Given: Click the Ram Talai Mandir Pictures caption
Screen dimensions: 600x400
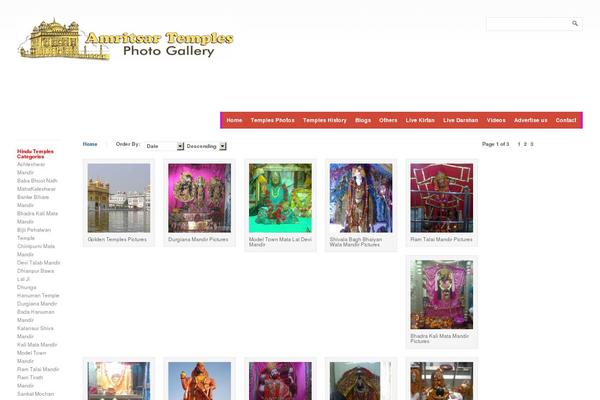Looking at the screenshot, I should click(x=441, y=239).
